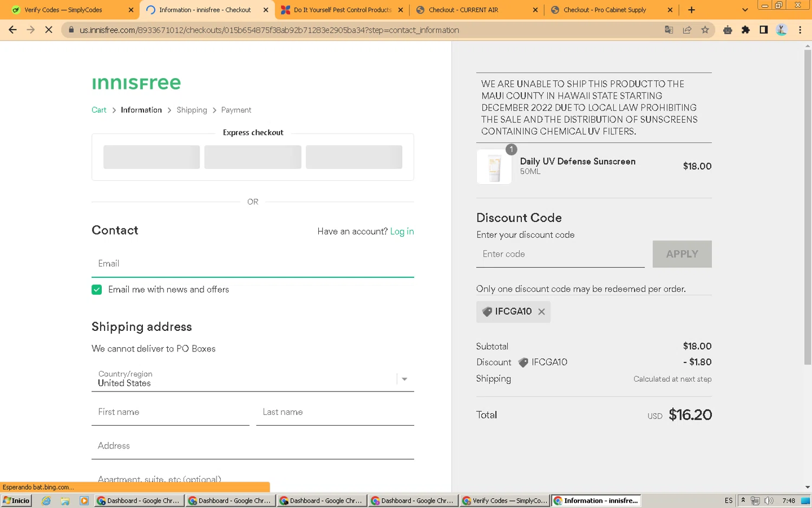The height and width of the screenshot is (508, 812).
Task: Open the media player taskbar icon
Action: [x=84, y=501]
